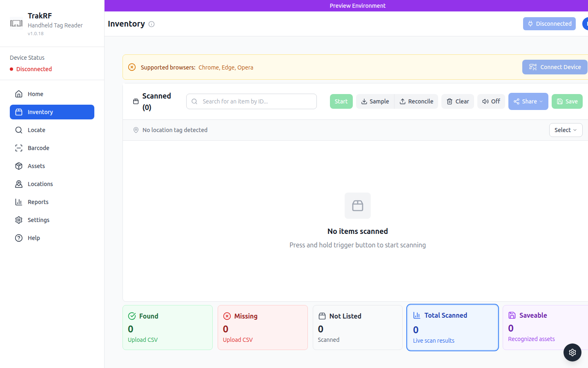Click the Reconcile button
Screen dimensions: 588x368
click(416, 101)
